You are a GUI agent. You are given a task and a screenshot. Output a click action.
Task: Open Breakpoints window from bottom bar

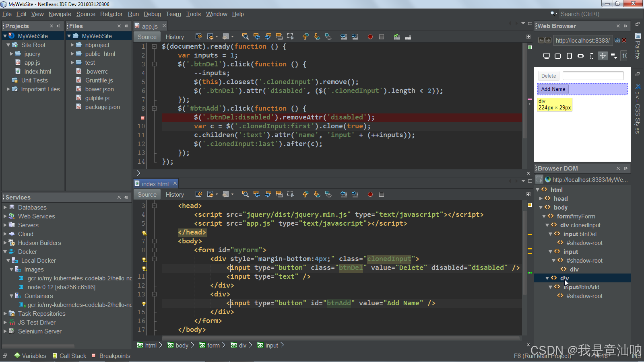(111, 356)
